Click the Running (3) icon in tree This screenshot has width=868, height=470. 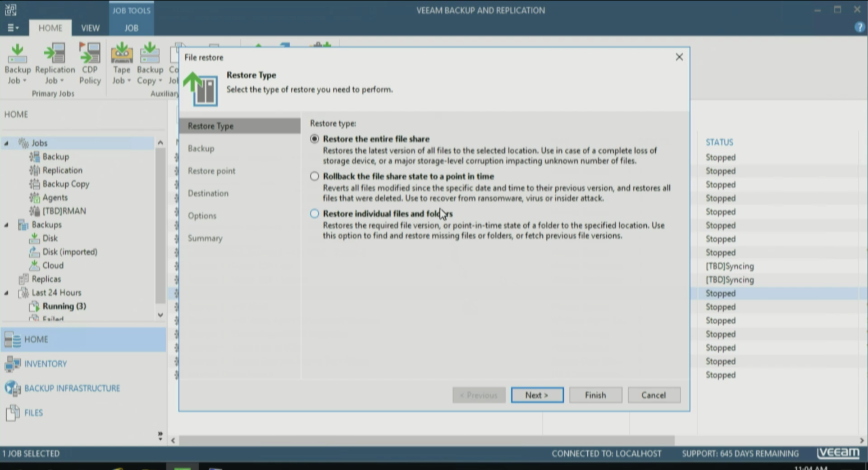coord(35,306)
